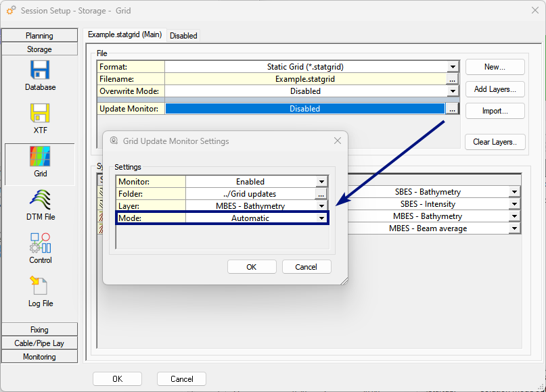Image resolution: width=546 pixels, height=392 pixels.
Task: Confirm with OK in Grid Update Monitor Settings
Action: click(x=251, y=266)
